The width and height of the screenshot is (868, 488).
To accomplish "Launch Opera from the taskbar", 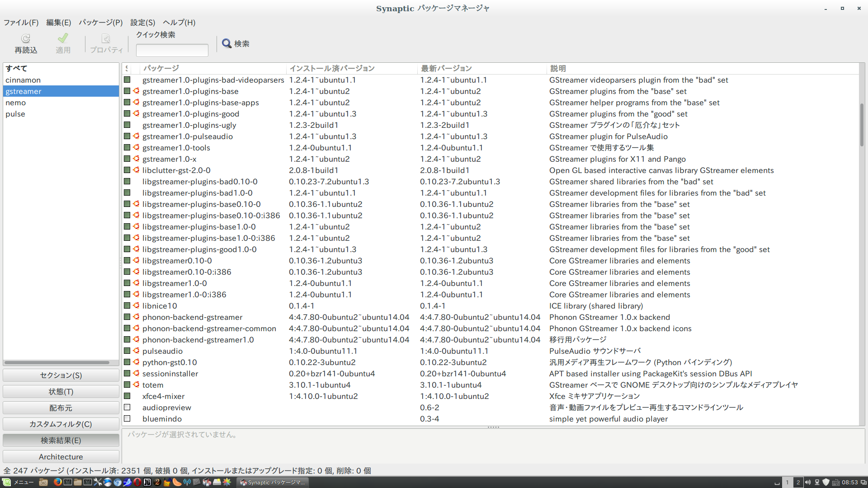I will [137, 482].
